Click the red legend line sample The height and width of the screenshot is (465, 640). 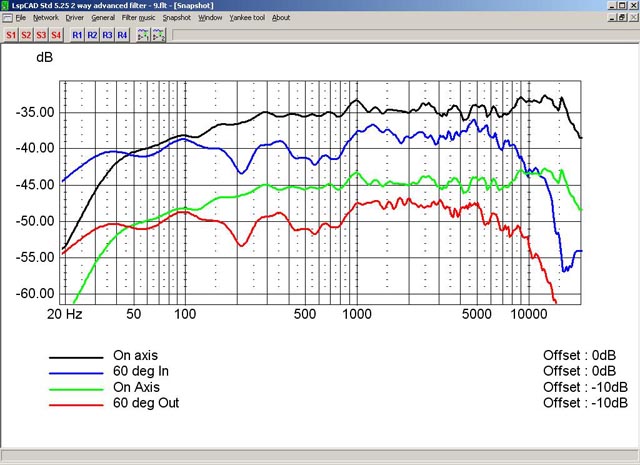(76, 405)
